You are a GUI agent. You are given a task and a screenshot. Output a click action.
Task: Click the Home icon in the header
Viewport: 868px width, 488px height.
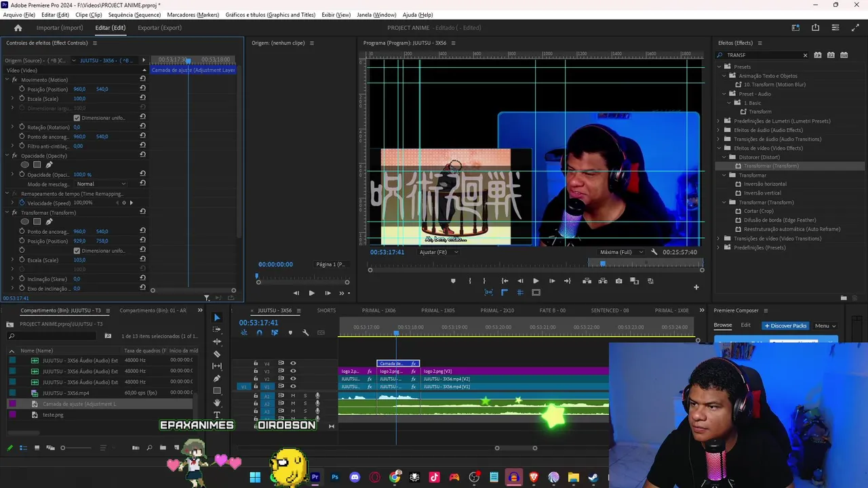pyautogui.click(x=18, y=28)
